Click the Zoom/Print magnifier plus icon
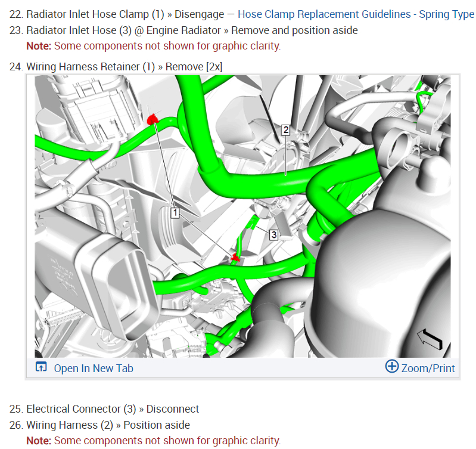476x449 pixels. point(391,366)
